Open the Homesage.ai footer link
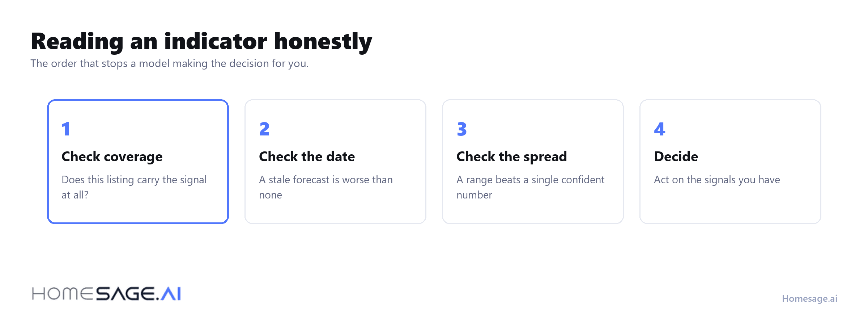Image resolution: width=868 pixels, height=318 pixels. (809, 298)
